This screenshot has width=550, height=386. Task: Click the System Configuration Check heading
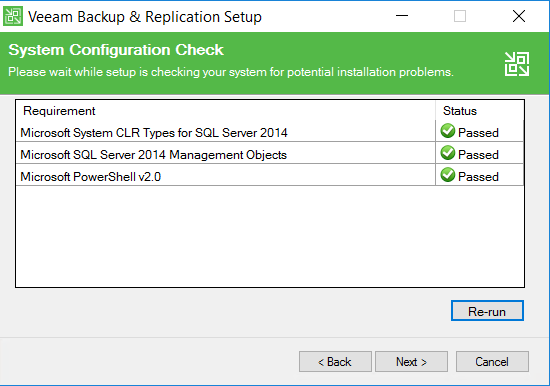tap(116, 50)
